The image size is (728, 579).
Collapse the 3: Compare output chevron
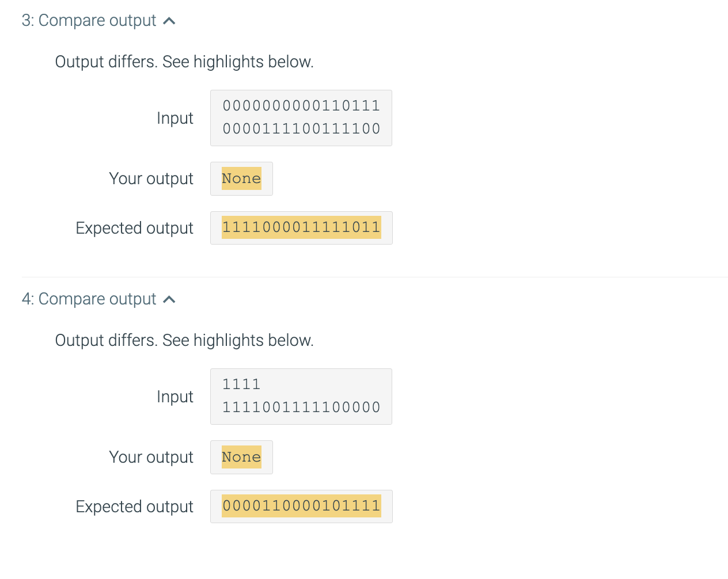pyautogui.click(x=169, y=21)
